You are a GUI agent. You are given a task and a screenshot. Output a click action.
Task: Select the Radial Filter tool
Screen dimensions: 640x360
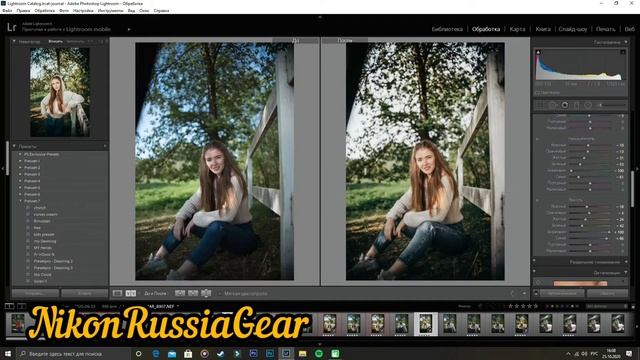click(x=588, y=105)
